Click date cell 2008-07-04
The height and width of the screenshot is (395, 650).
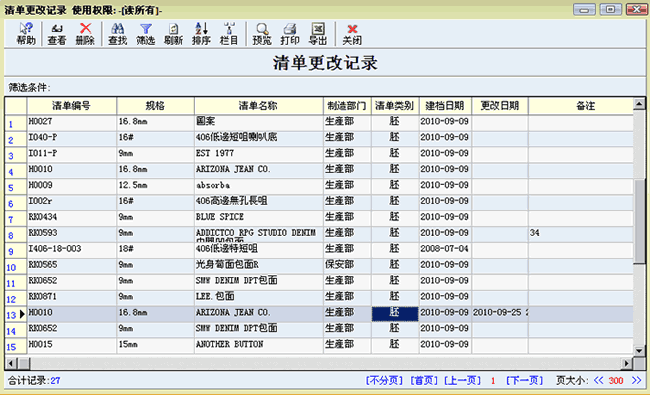coord(445,249)
